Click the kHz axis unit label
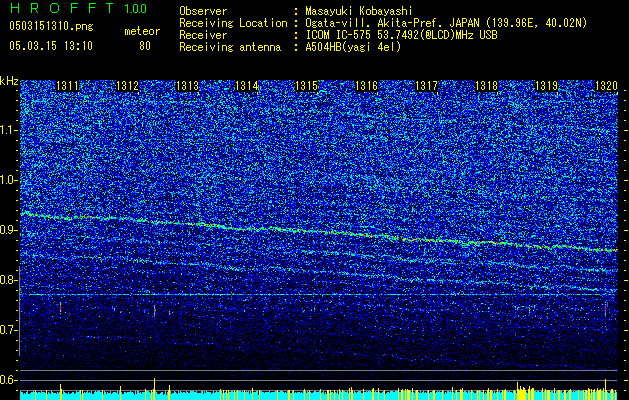 tap(9, 81)
